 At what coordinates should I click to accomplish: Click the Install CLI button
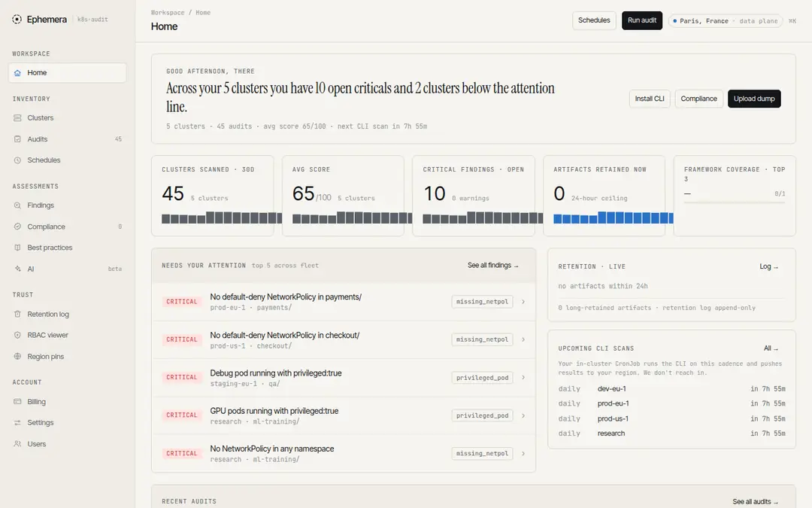coord(650,99)
